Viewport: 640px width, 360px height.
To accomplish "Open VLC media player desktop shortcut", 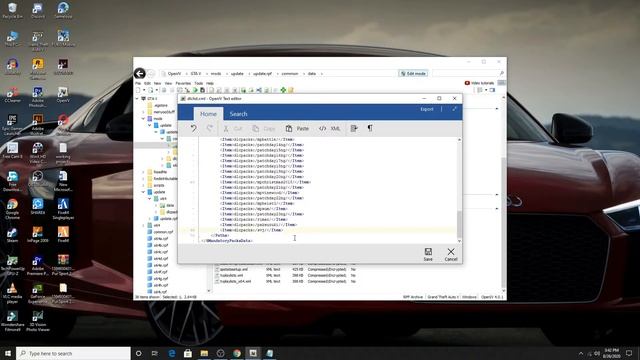I will tap(12, 293).
